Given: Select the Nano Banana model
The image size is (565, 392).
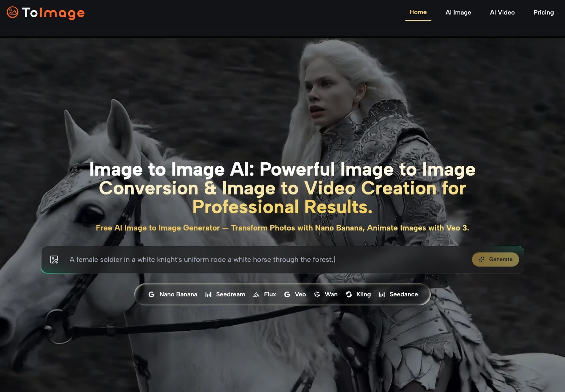Looking at the screenshot, I should coord(173,294).
